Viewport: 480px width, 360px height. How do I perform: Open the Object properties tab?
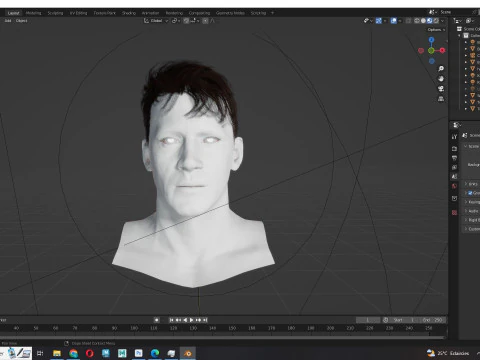pos(454,198)
